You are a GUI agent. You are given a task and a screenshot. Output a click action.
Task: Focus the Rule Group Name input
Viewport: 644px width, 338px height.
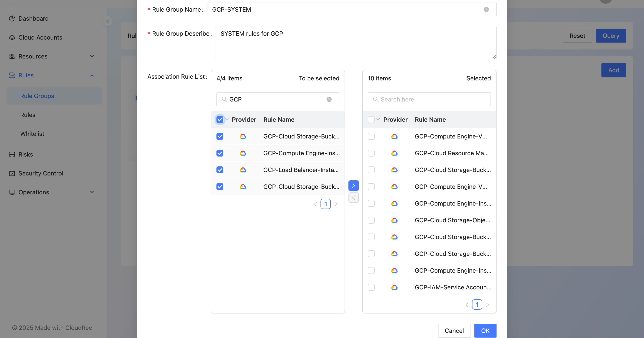pos(351,9)
